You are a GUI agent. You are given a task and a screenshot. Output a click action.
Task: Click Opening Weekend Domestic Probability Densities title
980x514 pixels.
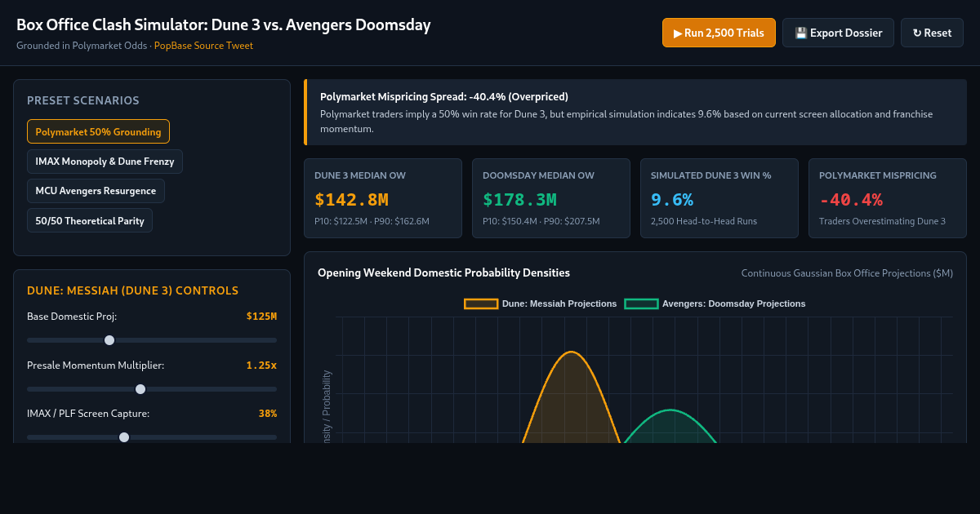click(x=443, y=273)
